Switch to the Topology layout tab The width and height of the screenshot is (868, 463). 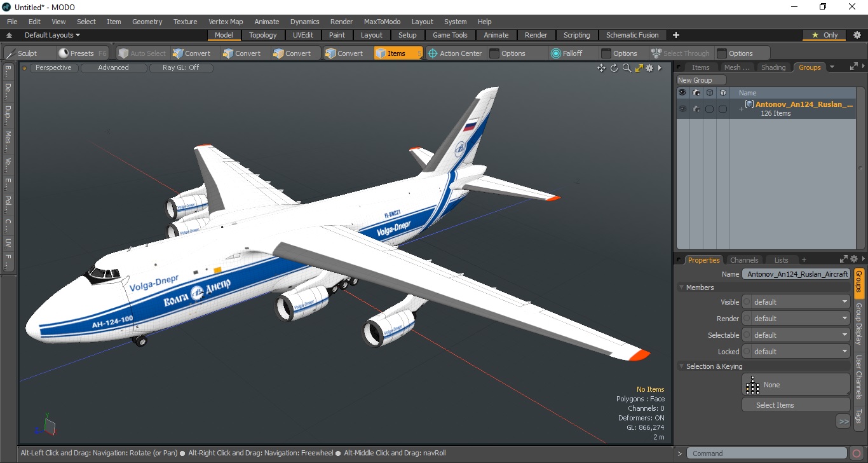coord(262,35)
